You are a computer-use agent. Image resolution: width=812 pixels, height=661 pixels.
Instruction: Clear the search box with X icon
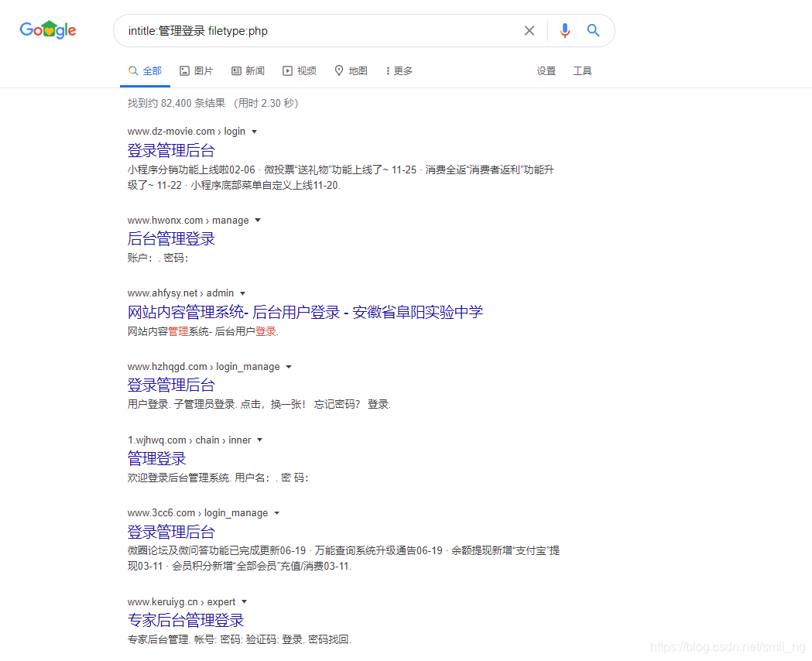click(x=529, y=31)
